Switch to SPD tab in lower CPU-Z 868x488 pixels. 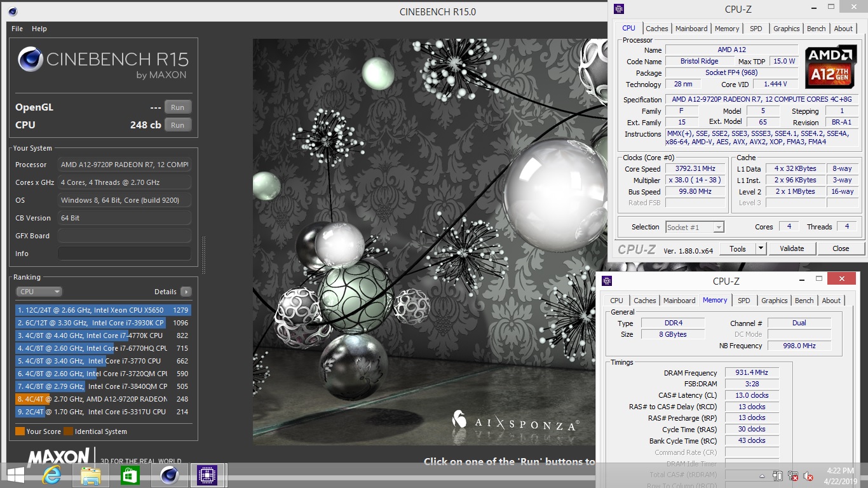tap(744, 301)
